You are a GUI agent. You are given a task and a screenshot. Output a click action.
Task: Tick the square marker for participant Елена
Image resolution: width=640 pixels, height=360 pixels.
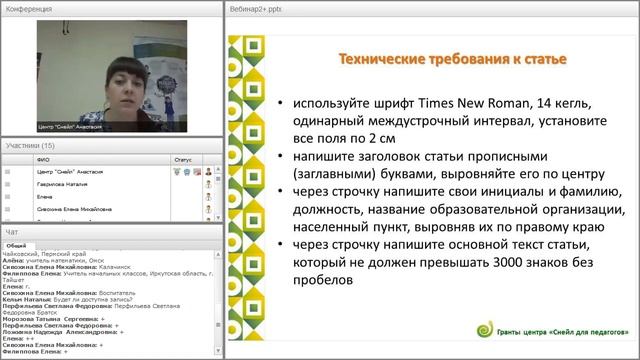click(x=7, y=197)
